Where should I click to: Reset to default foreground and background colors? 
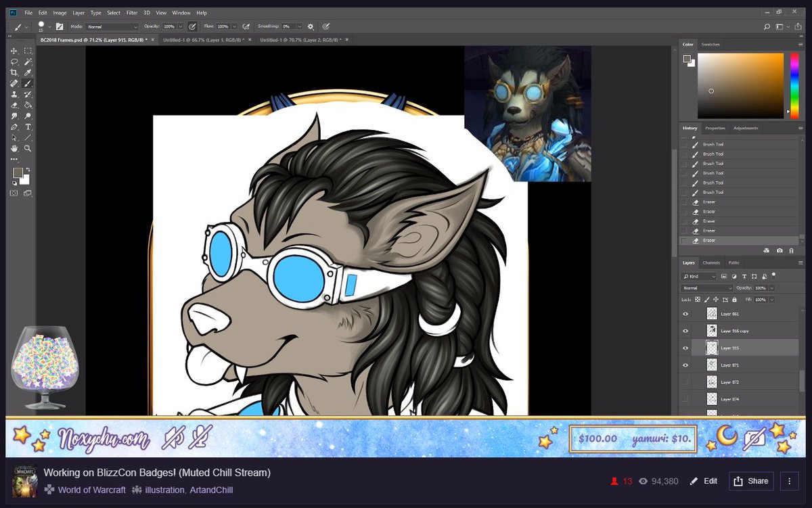[15, 183]
